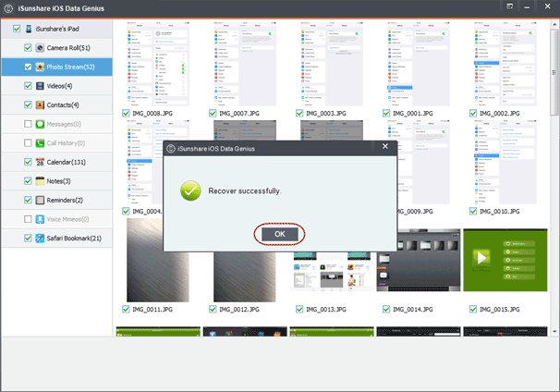This screenshot has width=560, height=392.
Task: Toggle the Reminders checkbox
Action: click(28, 200)
